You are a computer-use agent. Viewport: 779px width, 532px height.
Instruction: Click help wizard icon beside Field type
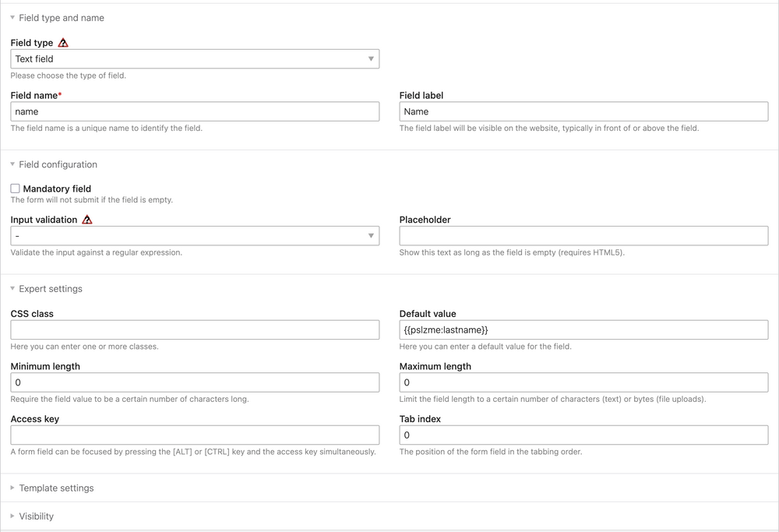point(63,43)
